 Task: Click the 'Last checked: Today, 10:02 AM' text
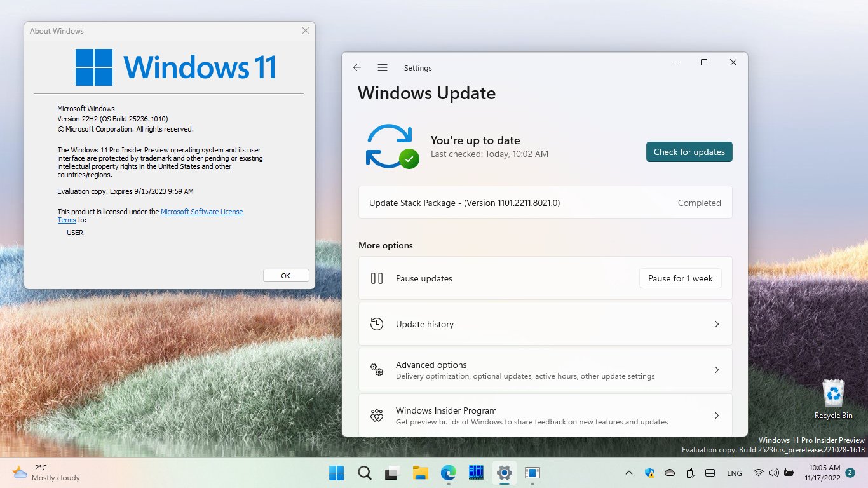point(489,154)
